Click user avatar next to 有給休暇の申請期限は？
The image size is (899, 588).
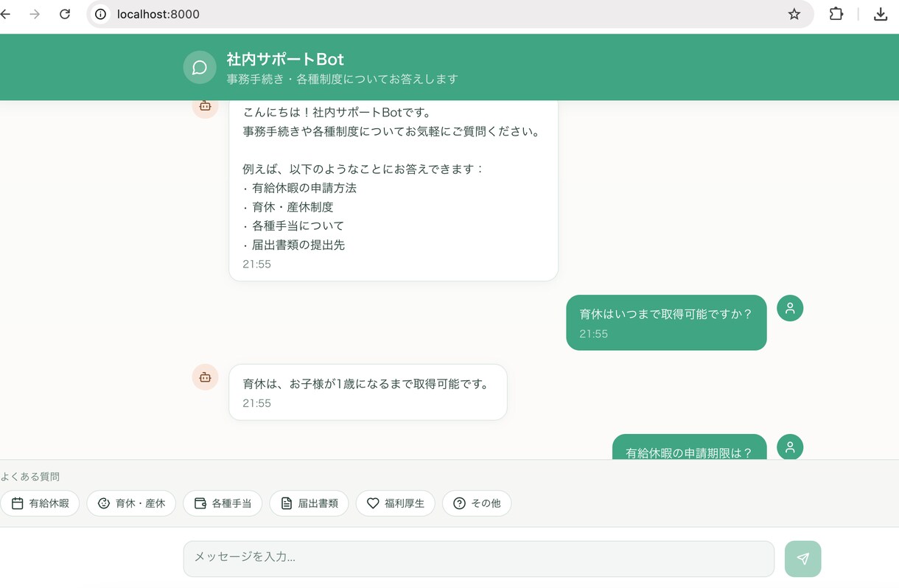pyautogui.click(x=790, y=447)
